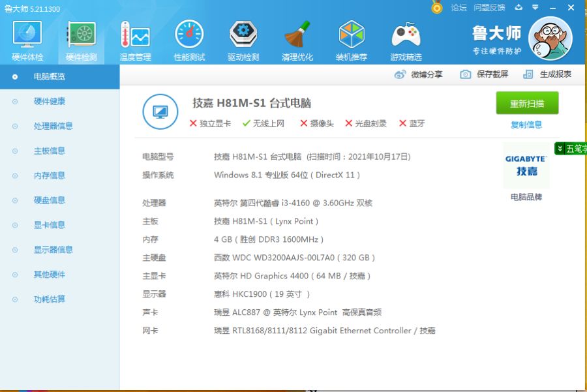
Task: Click the WDC WD3200AAJS hard disk value
Action: click(x=294, y=258)
